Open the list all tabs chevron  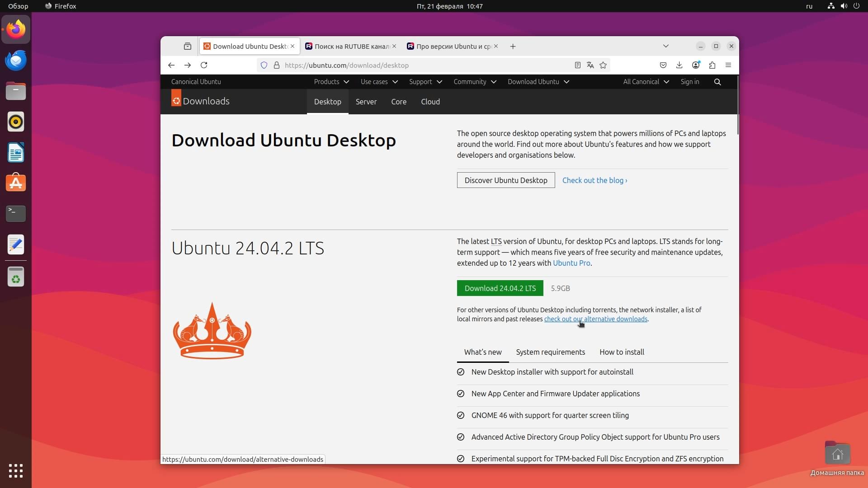[665, 46]
